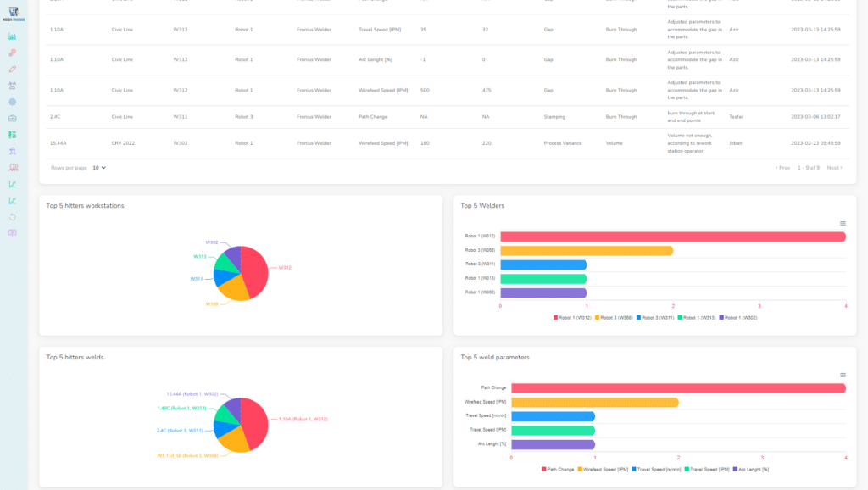The image size is (868, 490).
Task: Toggle Arc Lenght [%] legend item
Action: point(751,470)
